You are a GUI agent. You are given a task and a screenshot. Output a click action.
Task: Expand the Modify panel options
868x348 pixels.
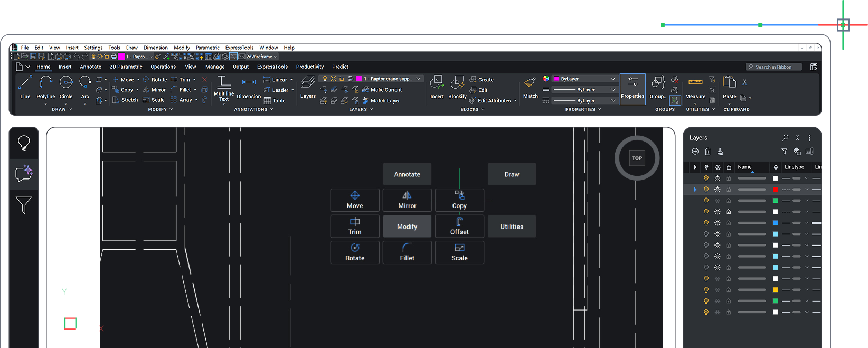coord(161,110)
